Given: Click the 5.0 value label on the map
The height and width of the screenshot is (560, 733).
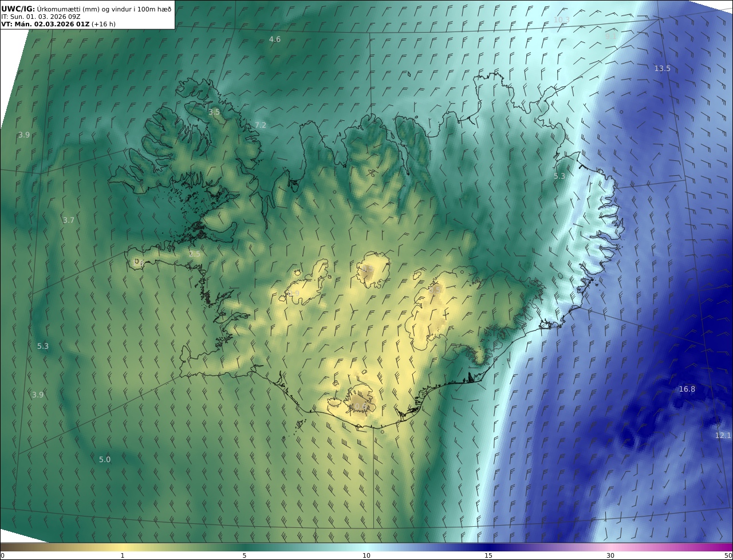Looking at the screenshot, I should click(x=105, y=459).
